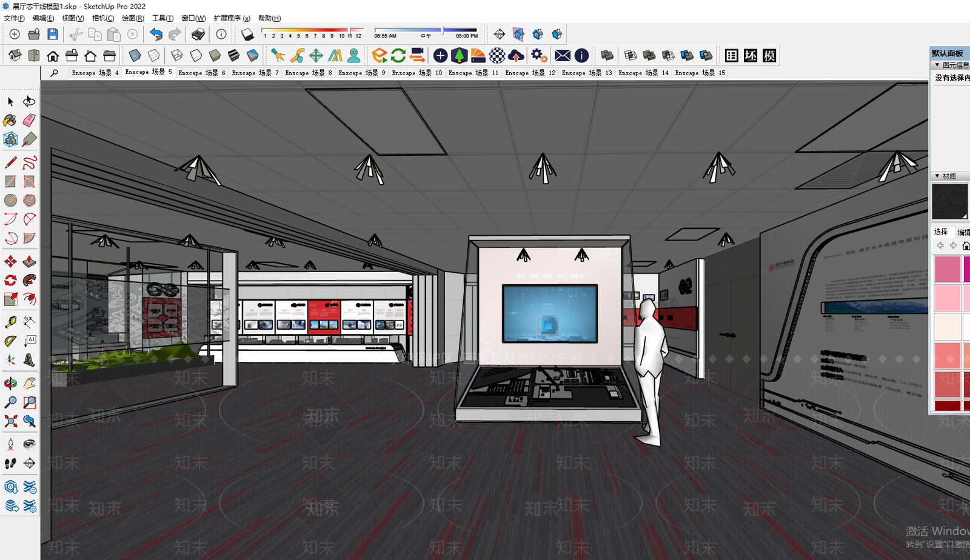Select the arrow Select tool

tap(10, 101)
